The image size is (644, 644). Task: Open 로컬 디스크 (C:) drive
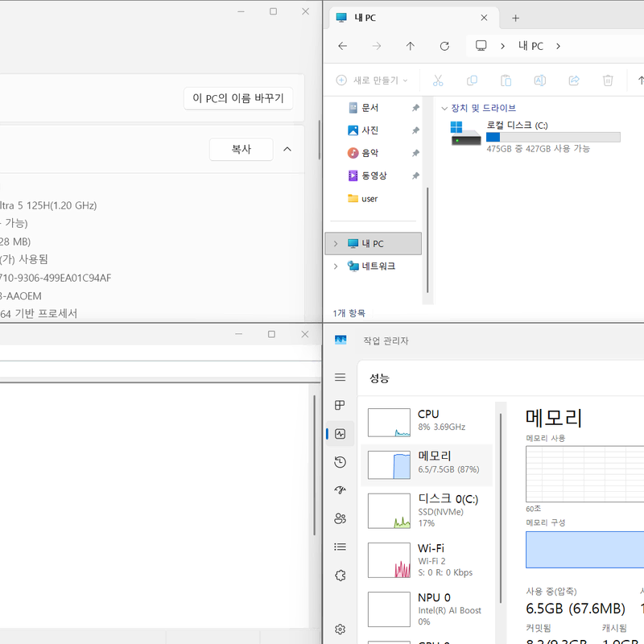(x=535, y=136)
